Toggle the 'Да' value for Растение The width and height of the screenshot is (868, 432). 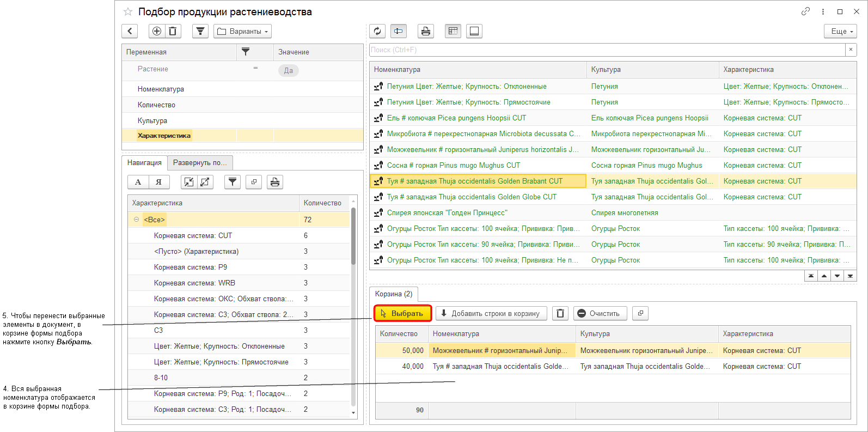tap(288, 70)
